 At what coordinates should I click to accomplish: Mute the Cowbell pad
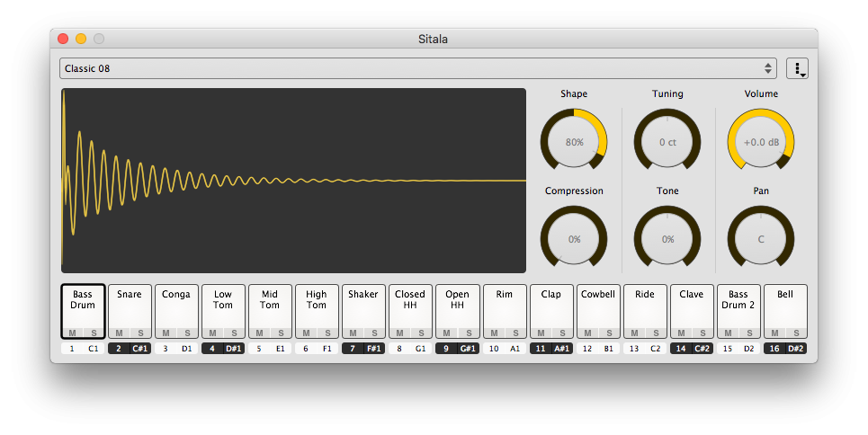pos(587,333)
